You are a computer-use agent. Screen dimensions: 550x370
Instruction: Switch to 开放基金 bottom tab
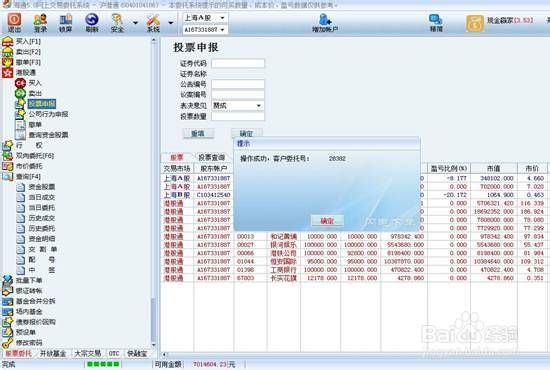[53, 354]
